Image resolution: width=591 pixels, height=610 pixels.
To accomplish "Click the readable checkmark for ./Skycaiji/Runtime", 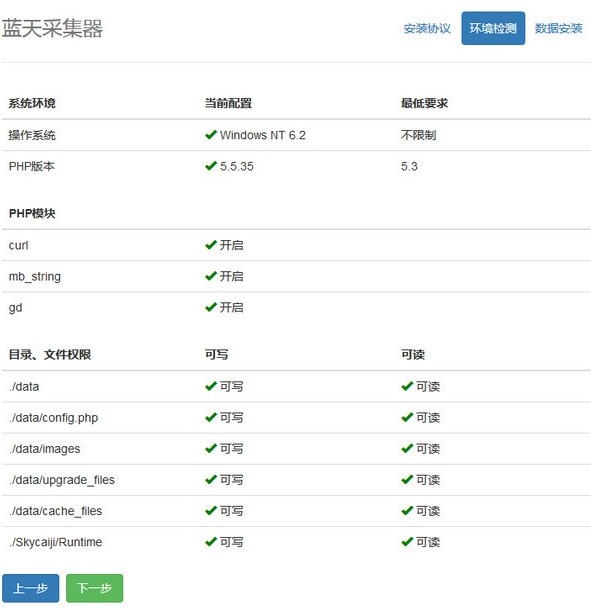I will 407,542.
